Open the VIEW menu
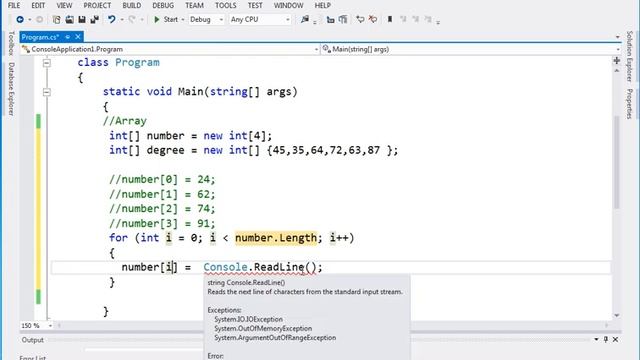 pos(64,5)
